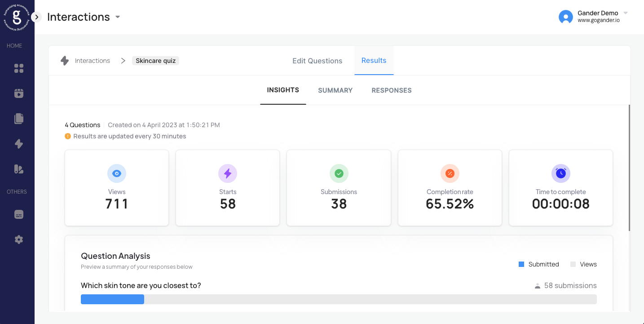Click the question "Which skin tone are you closest to?"
The height and width of the screenshot is (324, 644).
coord(141,285)
